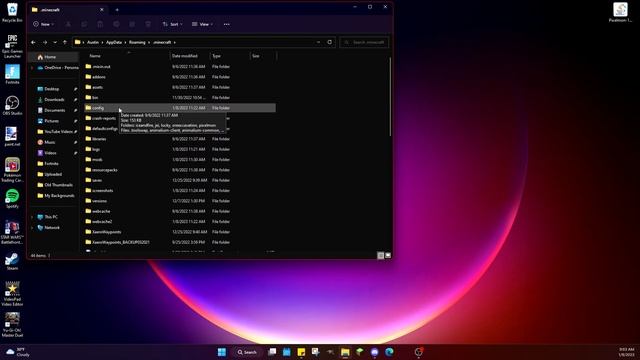
Task: Click the file list vertical scrollbar
Action: tap(390, 97)
